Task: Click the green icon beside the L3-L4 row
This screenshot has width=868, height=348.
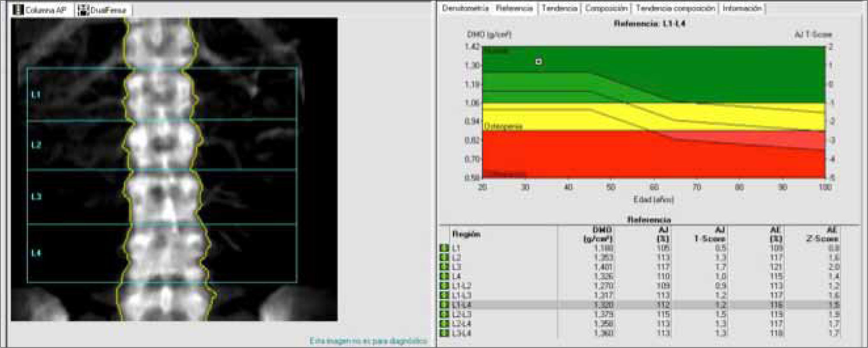Action: click(444, 333)
